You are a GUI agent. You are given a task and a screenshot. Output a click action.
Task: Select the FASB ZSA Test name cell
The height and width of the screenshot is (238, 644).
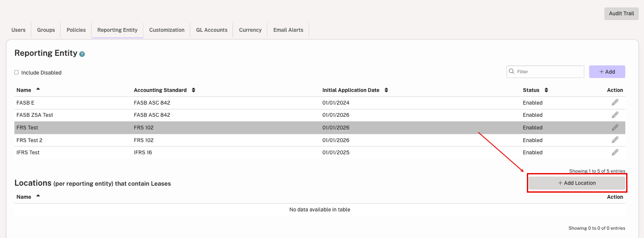(x=35, y=115)
